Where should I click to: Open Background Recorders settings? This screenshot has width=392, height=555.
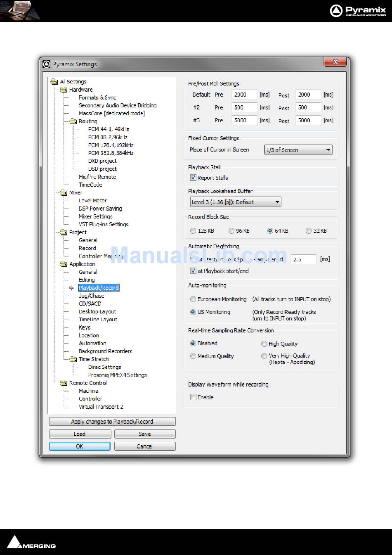[x=106, y=351]
